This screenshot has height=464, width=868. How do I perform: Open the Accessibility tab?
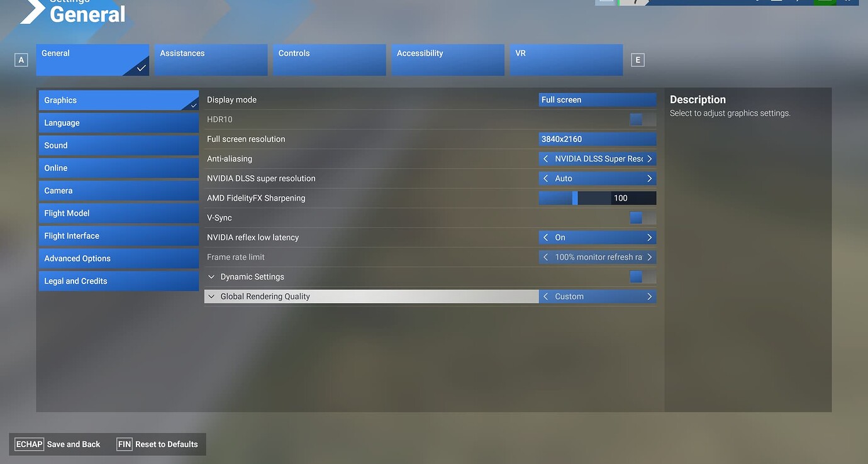click(x=447, y=59)
